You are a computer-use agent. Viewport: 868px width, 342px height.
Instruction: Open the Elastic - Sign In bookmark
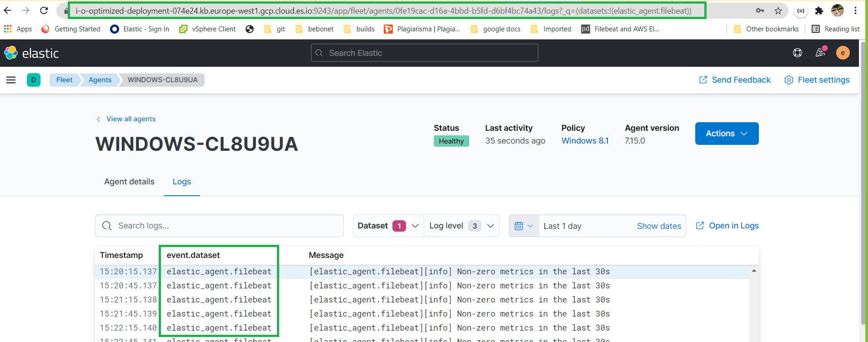[x=140, y=29]
